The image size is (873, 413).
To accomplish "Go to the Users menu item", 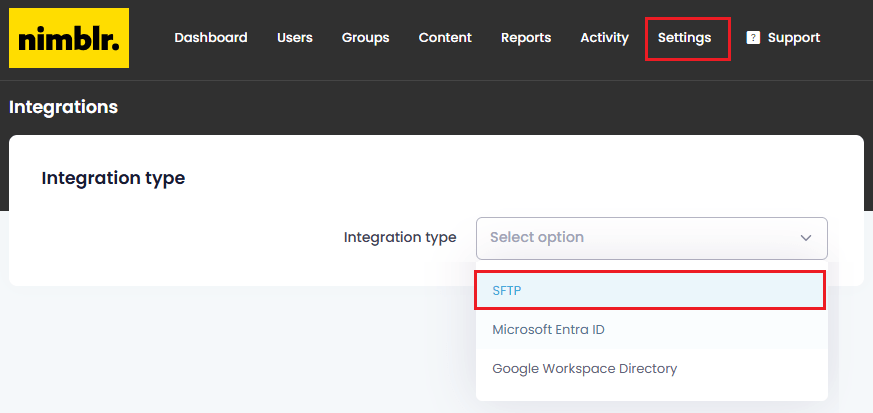I will tap(295, 38).
